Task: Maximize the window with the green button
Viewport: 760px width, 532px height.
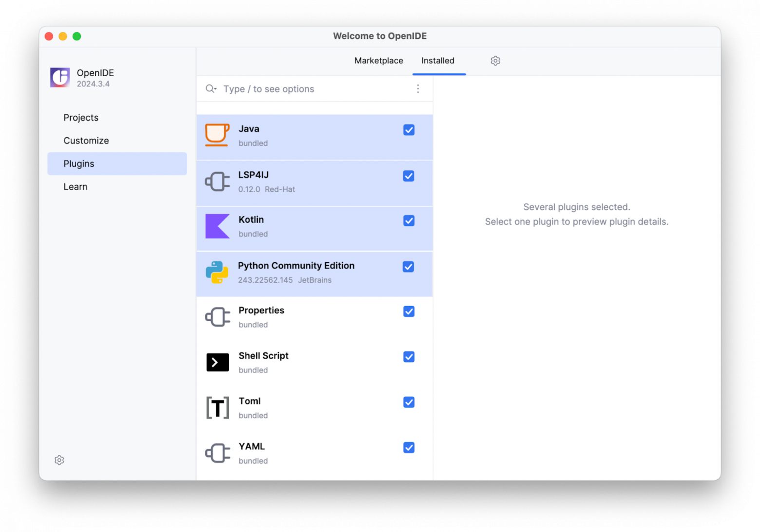Action: [77, 36]
